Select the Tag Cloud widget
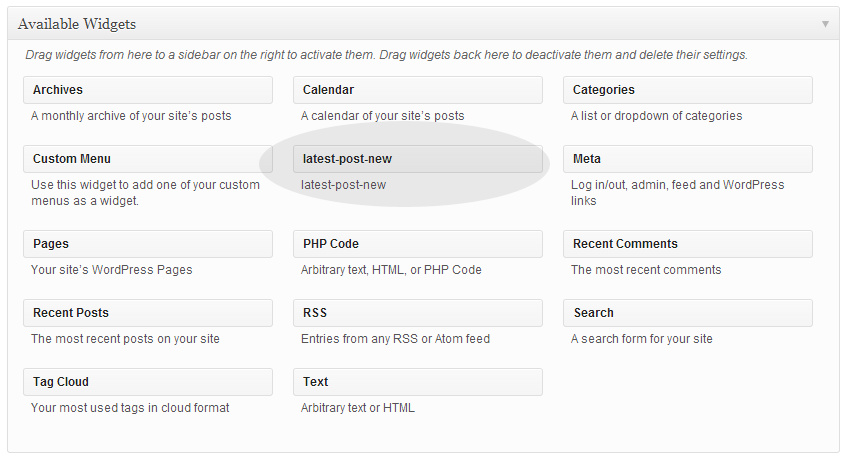 click(148, 382)
